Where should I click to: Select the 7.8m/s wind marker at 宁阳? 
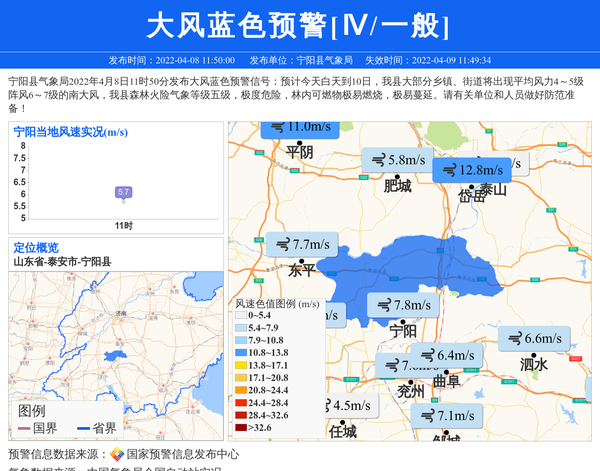(x=401, y=305)
